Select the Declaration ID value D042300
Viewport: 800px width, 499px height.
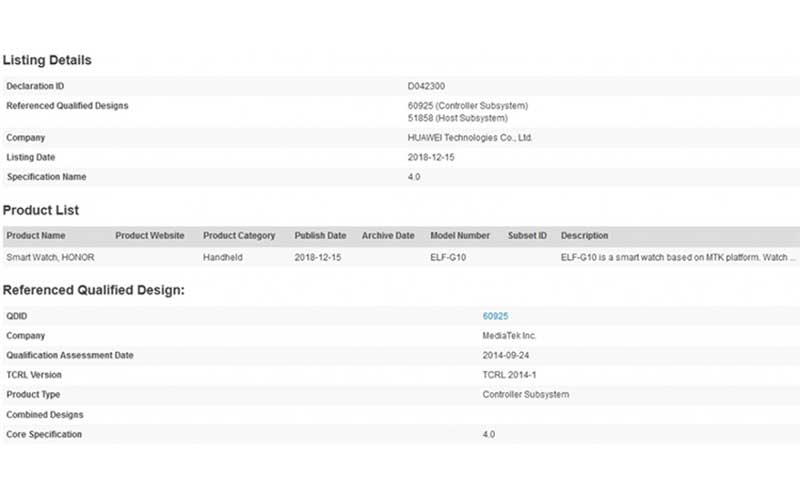[427, 87]
